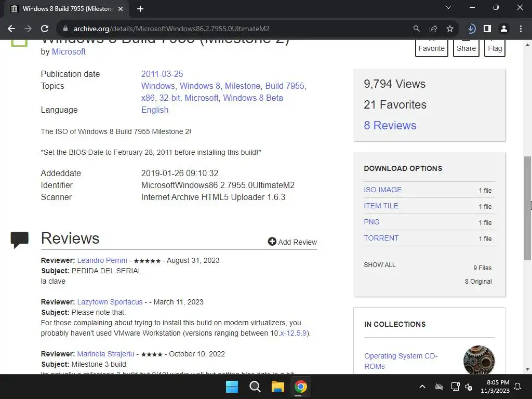Open the Windows 8 topic link

tap(200, 86)
